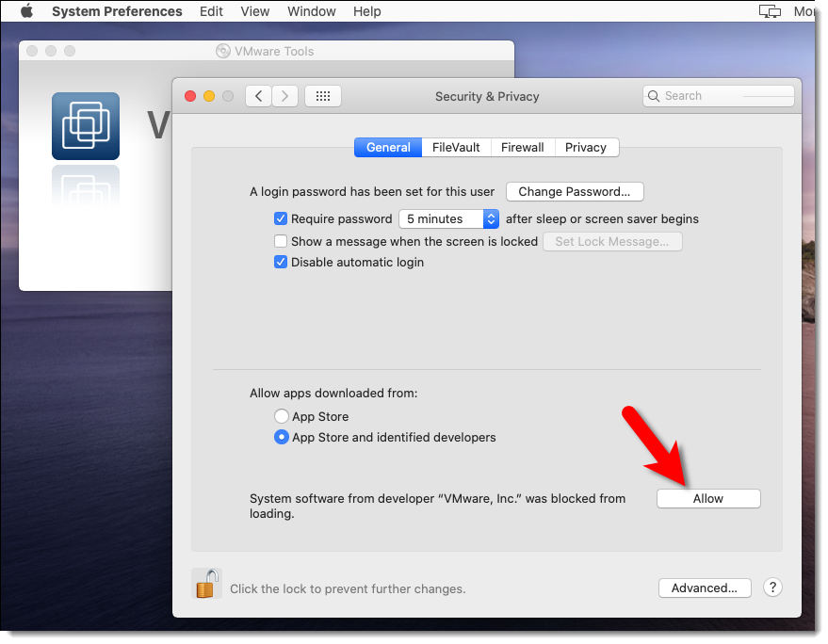Open the View menu
This screenshot has height=644, width=828.
(x=255, y=11)
